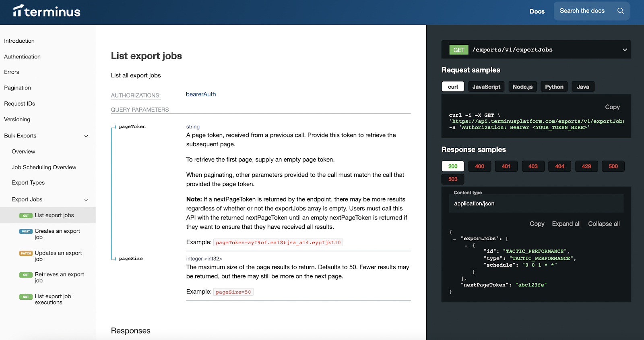644x340 pixels.
Task: Open the Authentication page in sidebar
Action: [23, 57]
